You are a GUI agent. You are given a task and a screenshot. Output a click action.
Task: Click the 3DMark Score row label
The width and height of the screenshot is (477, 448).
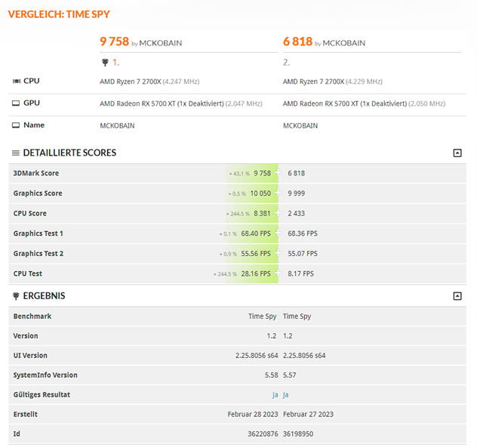36,173
